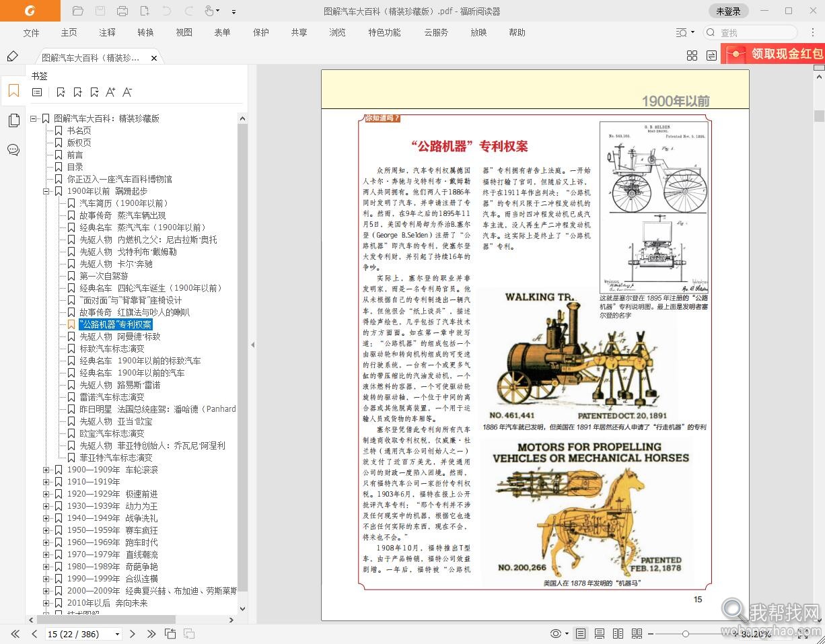
Task: Open the Pages thumbnail panel icon
Action: point(13,120)
